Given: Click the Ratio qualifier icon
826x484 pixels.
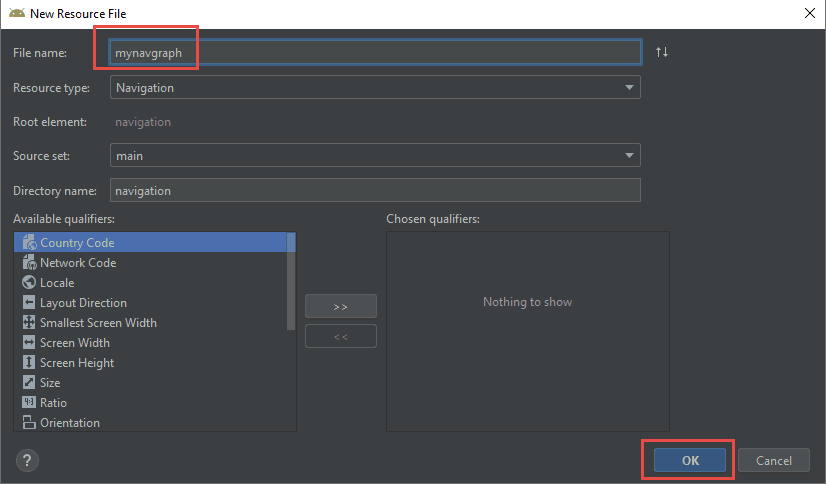Looking at the screenshot, I should (x=28, y=403).
